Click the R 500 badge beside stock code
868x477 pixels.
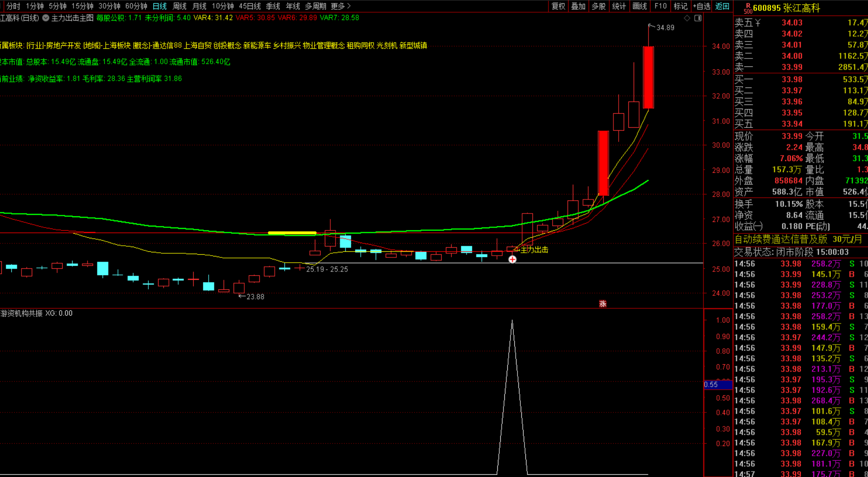(x=748, y=8)
